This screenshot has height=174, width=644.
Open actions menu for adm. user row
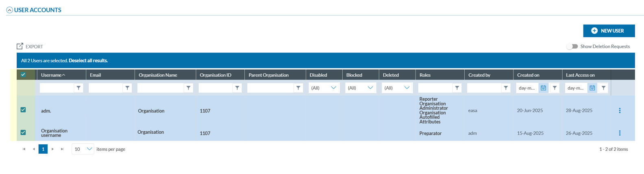620,110
